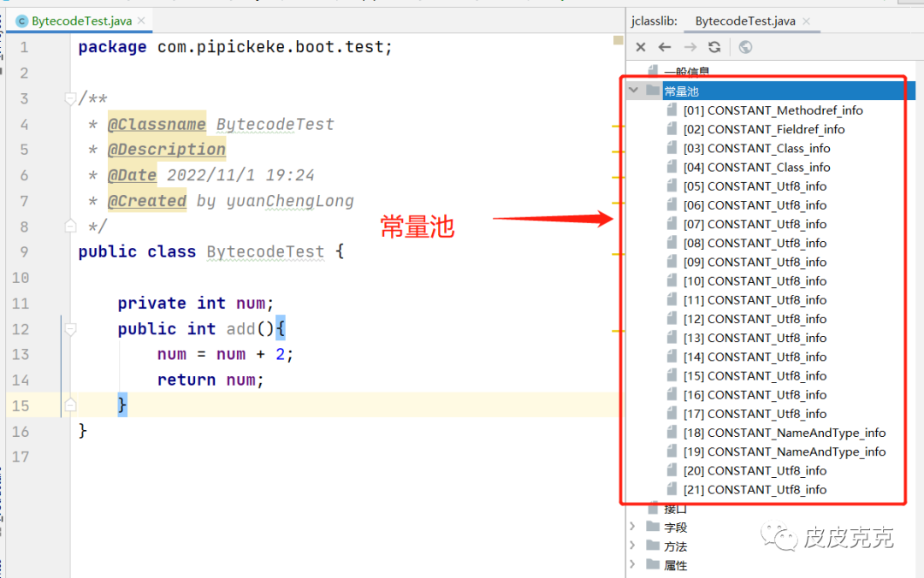Screen dimensions: 924x578
Task: Select [13] CONSTANT_Utf8_info entry
Action: pos(755,338)
